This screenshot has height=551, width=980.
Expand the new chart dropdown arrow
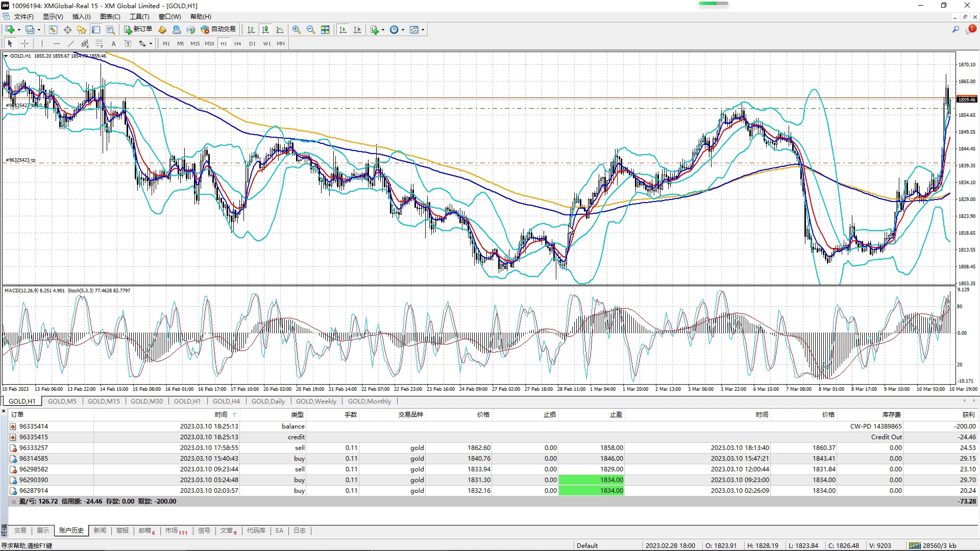coord(19,30)
